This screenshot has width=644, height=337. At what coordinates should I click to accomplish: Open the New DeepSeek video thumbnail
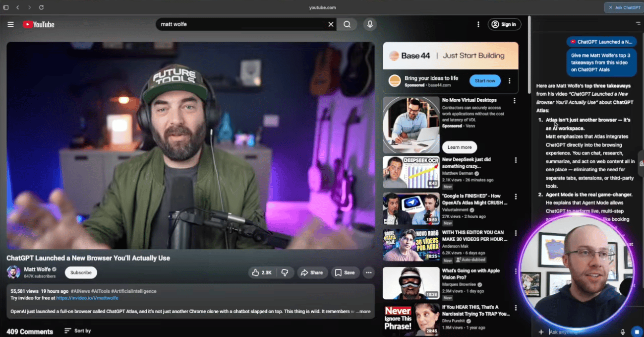pyautogui.click(x=411, y=172)
